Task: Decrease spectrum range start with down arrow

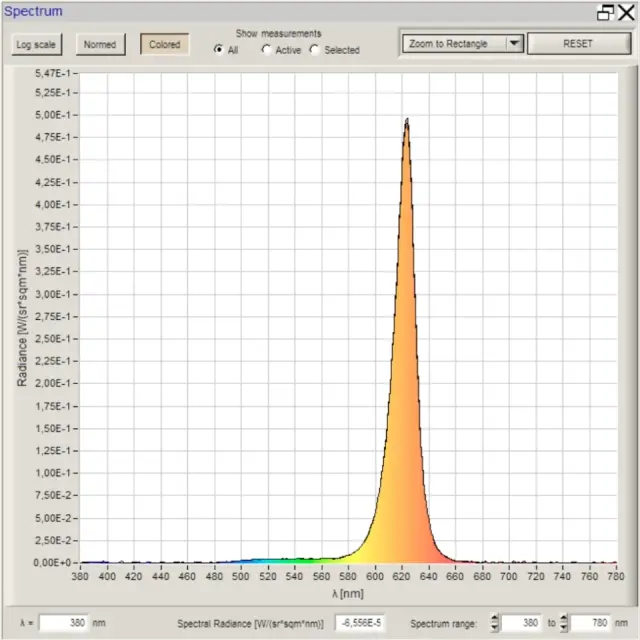Action: coord(494,628)
